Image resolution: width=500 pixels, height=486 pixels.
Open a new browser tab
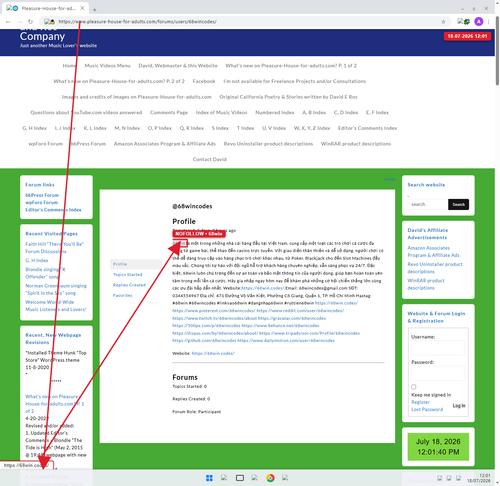click(95, 9)
